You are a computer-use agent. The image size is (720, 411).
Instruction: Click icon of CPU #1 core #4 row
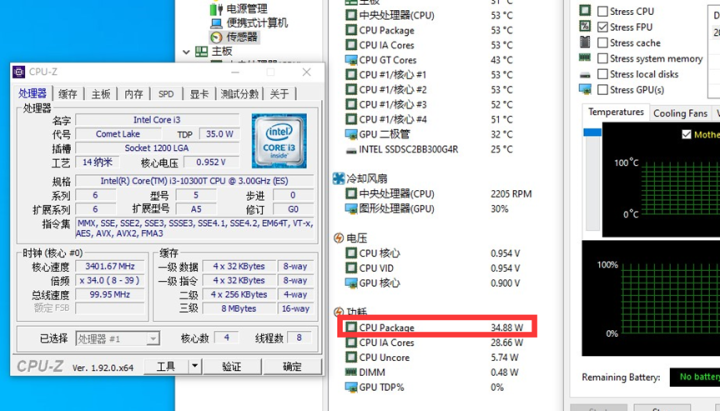pos(351,119)
